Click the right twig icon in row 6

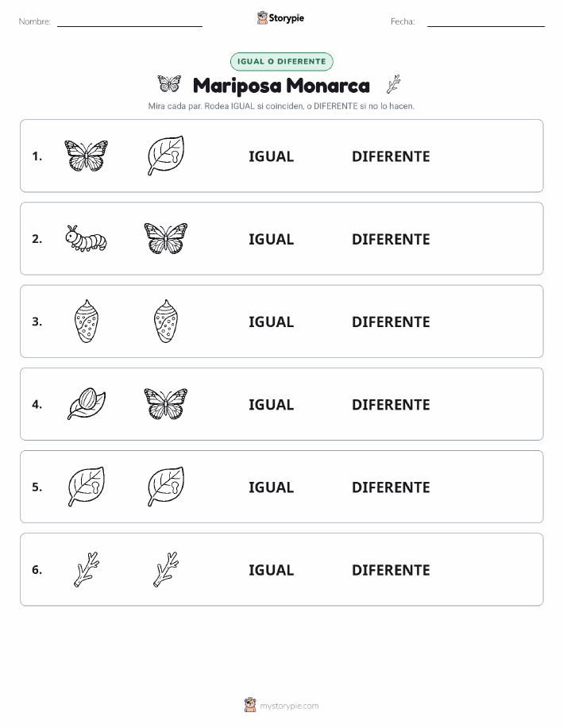coord(166,569)
